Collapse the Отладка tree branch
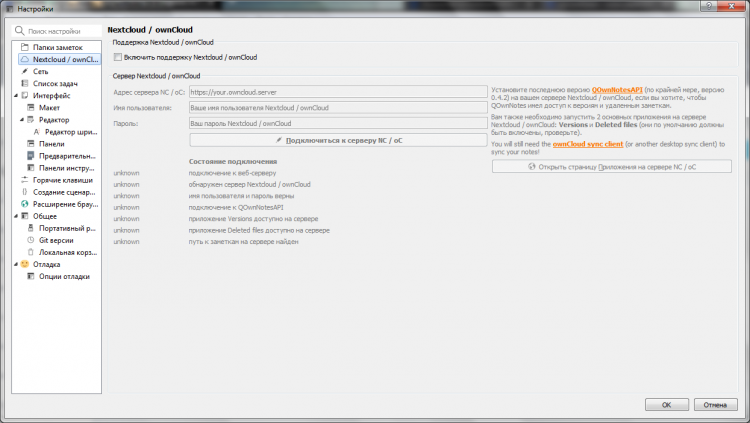The height and width of the screenshot is (423, 750). 16,264
